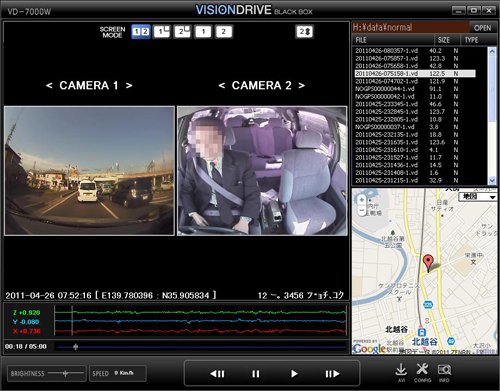Pause video playback
This screenshot has width=500, height=391.
pyautogui.click(x=256, y=374)
